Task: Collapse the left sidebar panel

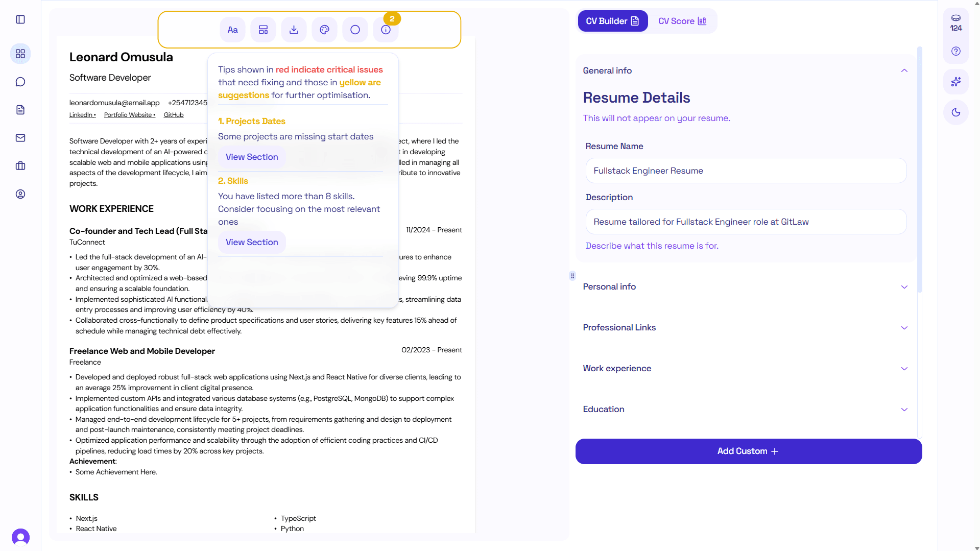Action: (20, 19)
